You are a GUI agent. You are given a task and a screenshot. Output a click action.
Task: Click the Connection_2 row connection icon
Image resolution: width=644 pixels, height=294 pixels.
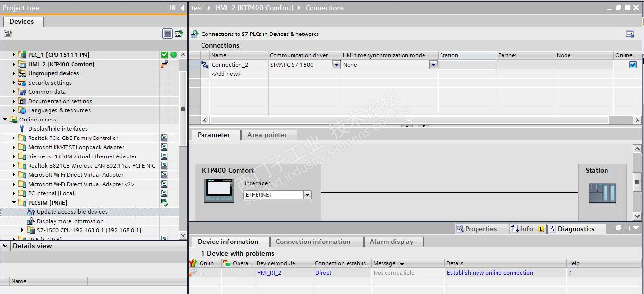pyautogui.click(x=205, y=65)
